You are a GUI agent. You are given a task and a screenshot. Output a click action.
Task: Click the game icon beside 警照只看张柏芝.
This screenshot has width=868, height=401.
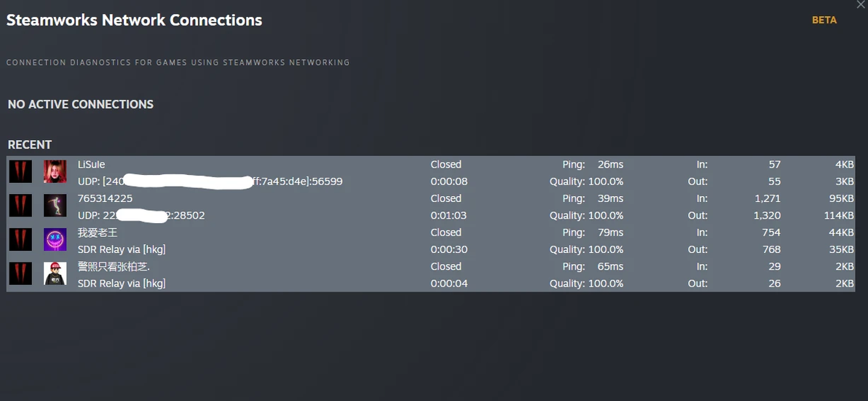click(x=20, y=273)
